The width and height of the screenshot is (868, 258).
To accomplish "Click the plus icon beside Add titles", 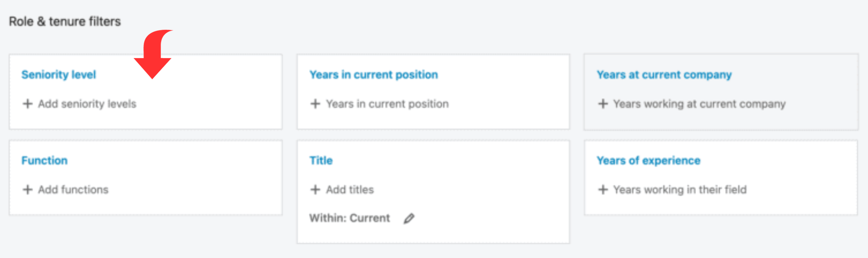I will click(x=315, y=189).
